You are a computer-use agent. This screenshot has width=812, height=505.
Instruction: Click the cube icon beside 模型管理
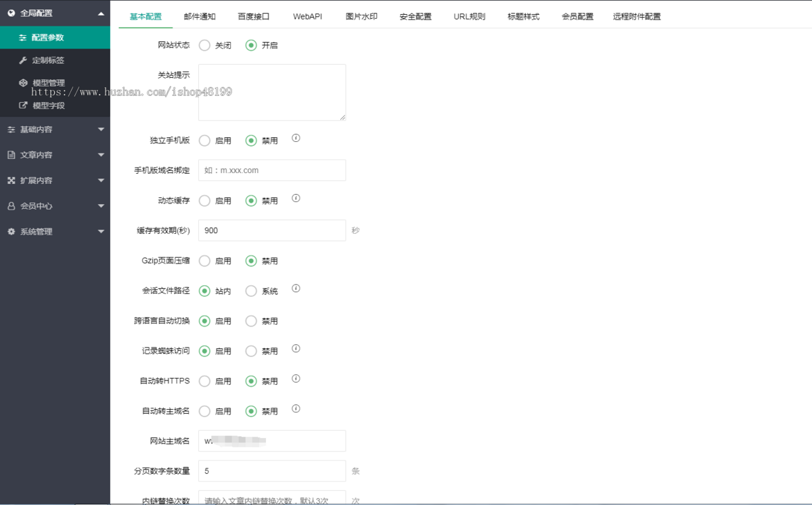pos(23,83)
